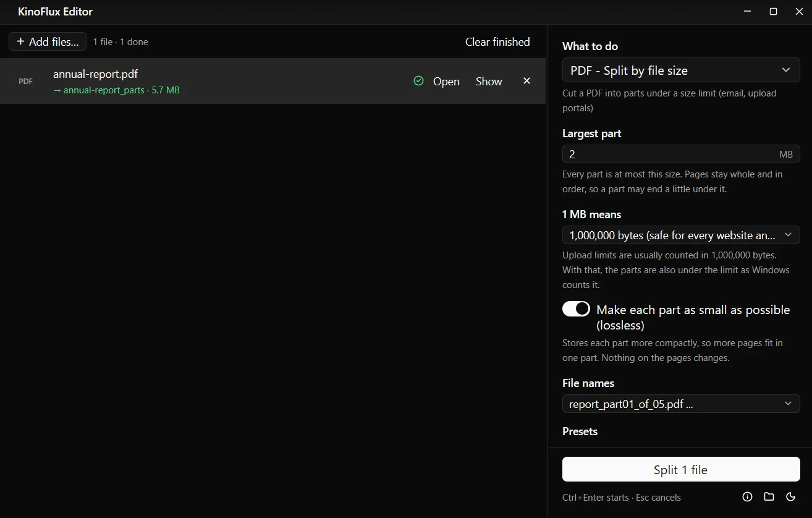Click the info icon in the footer
Image resolution: width=812 pixels, height=518 pixels.
pos(747,497)
